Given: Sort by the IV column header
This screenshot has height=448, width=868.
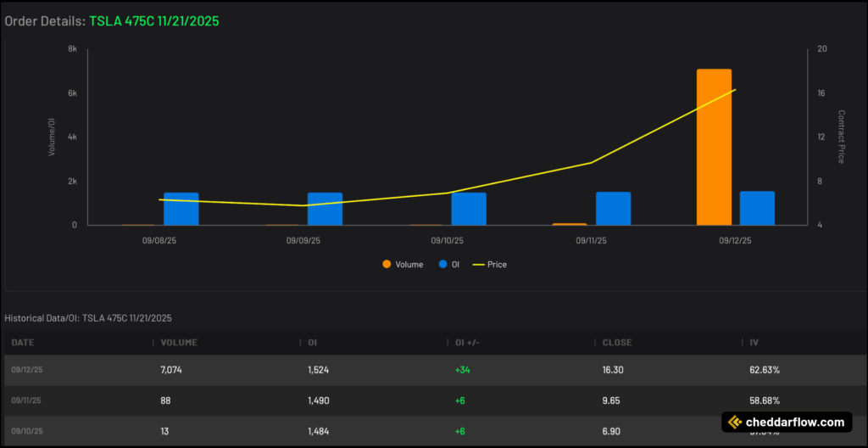Looking at the screenshot, I should click(754, 343).
